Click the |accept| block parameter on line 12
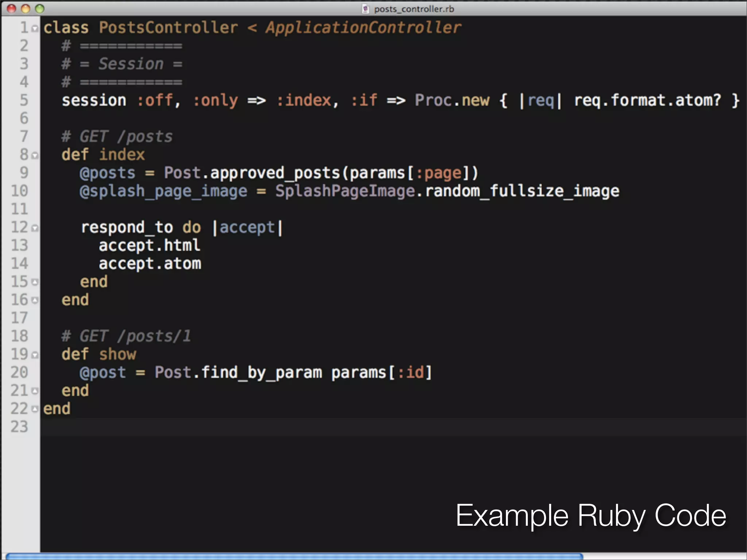747x560 pixels. (x=248, y=228)
